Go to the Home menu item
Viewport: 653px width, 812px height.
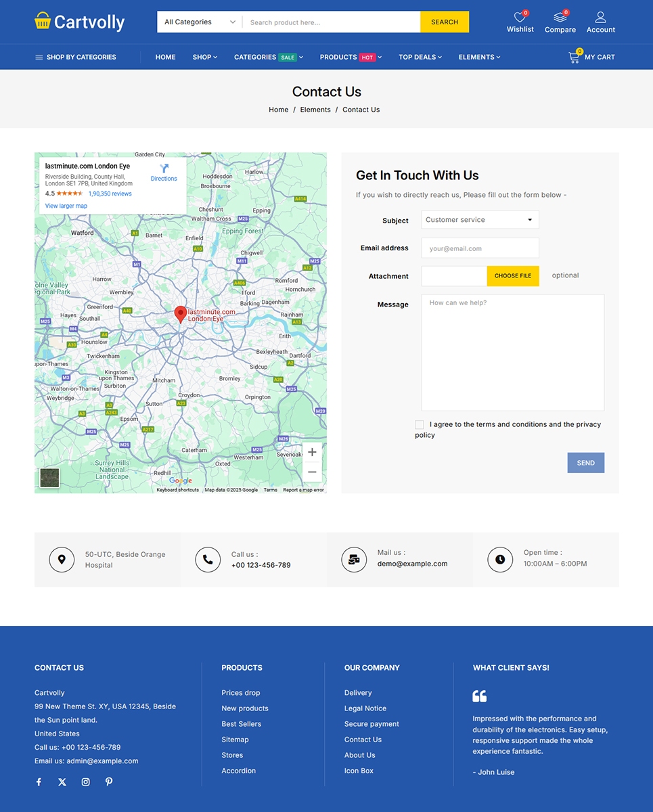point(165,58)
